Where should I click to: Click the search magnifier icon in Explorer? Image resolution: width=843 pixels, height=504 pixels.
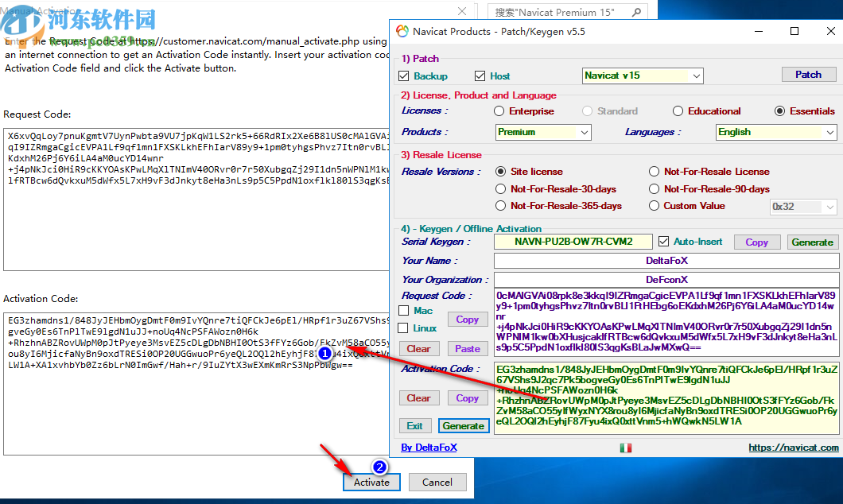(x=636, y=12)
